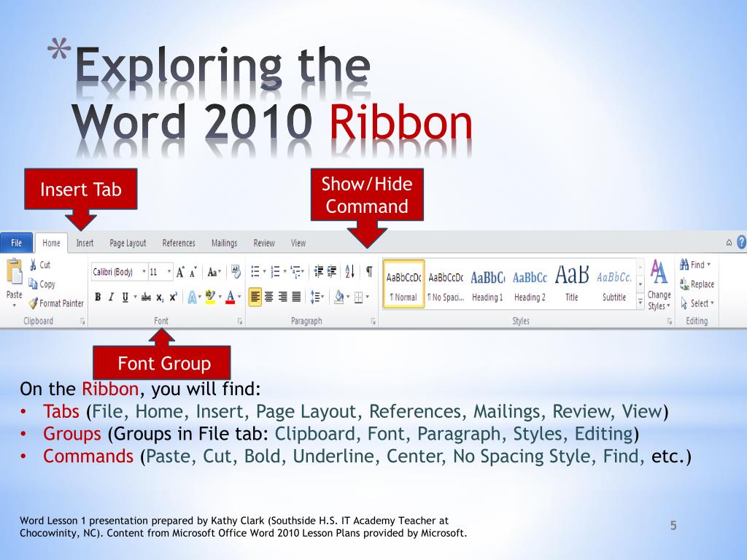Image resolution: width=747 pixels, height=560 pixels.
Task: Apply red font color
Action: click(231, 297)
